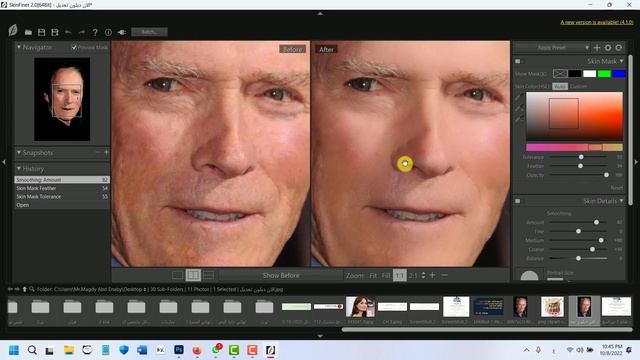Image resolution: width=640 pixels, height=360 pixels.
Task: Click the Show Before button
Action: coord(281,276)
